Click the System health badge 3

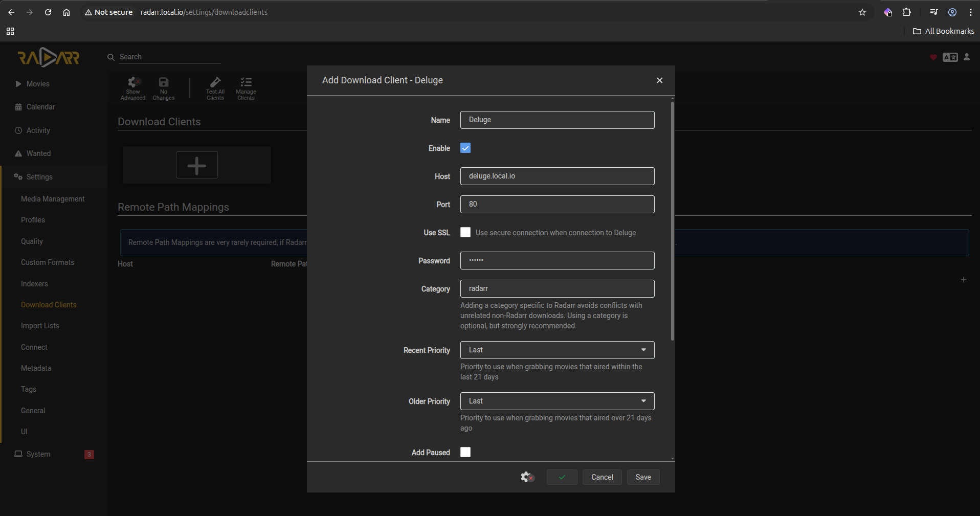(89, 455)
